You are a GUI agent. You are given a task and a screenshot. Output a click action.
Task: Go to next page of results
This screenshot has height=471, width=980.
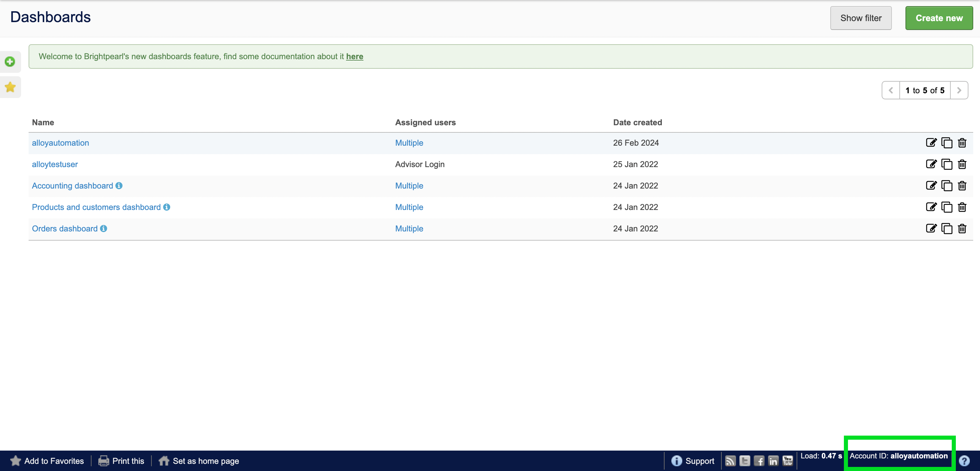pos(959,91)
